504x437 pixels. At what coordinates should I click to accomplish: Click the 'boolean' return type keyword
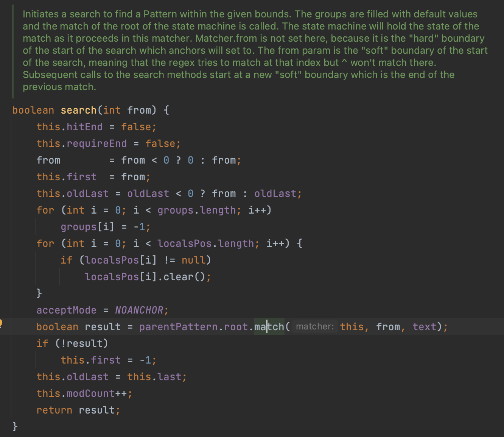pos(33,110)
